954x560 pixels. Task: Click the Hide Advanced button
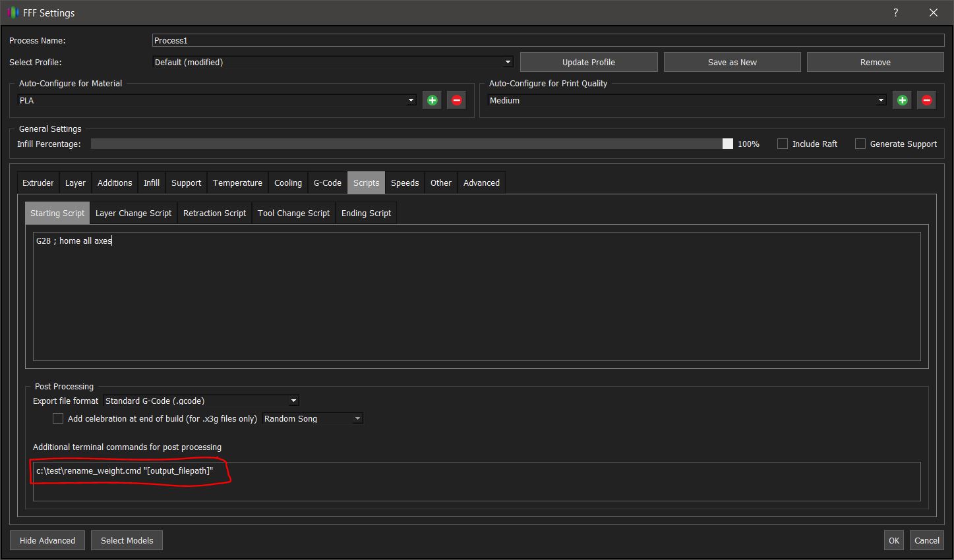coord(47,540)
